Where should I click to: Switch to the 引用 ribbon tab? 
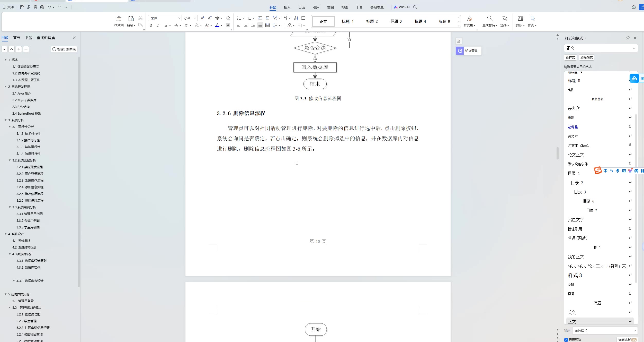pos(316,7)
